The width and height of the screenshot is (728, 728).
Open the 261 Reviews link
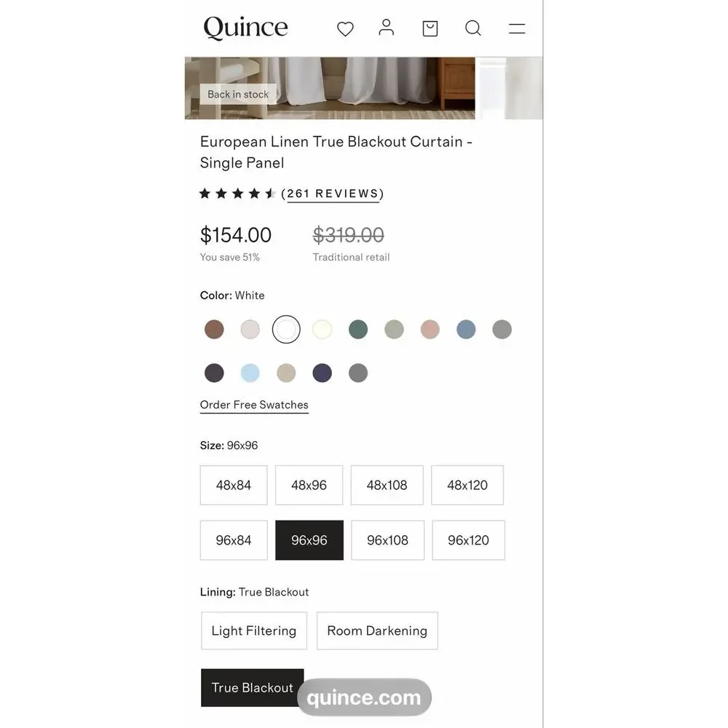(x=333, y=194)
